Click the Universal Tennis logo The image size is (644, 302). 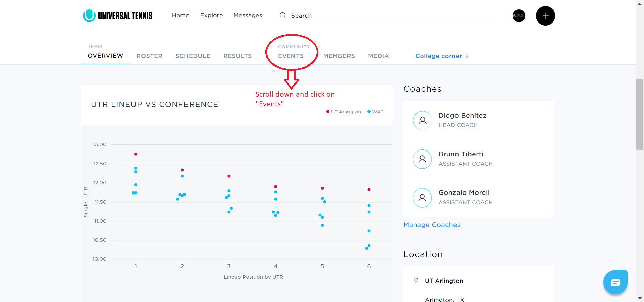pyautogui.click(x=118, y=16)
